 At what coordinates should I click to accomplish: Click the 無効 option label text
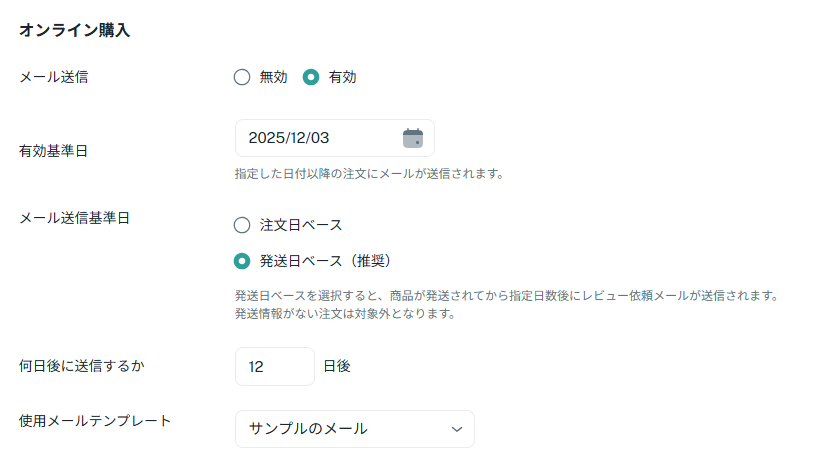point(273,77)
